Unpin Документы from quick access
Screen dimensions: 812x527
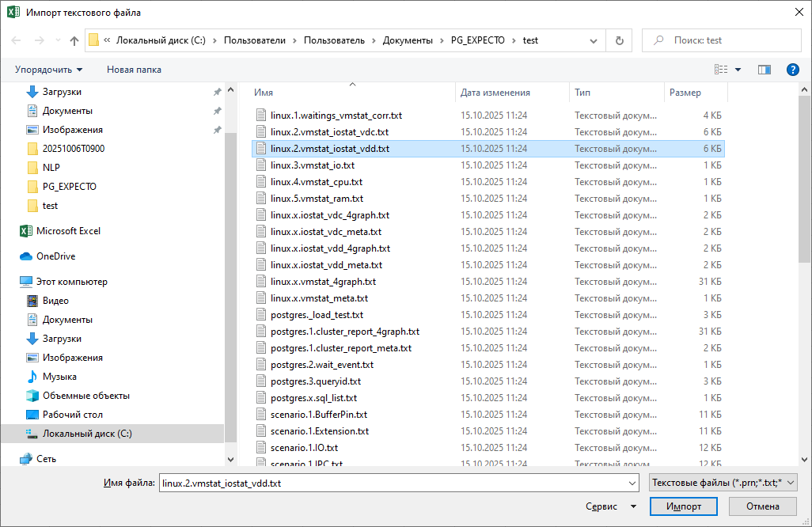(x=217, y=111)
